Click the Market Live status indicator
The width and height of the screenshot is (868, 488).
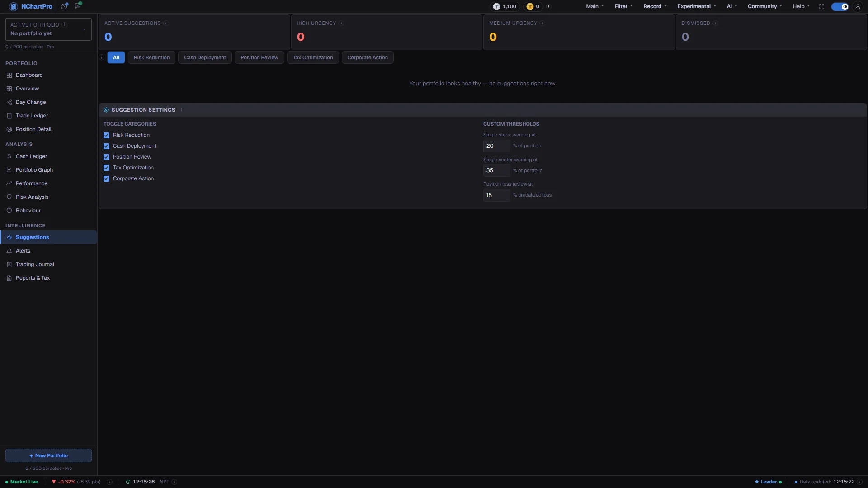tap(22, 482)
